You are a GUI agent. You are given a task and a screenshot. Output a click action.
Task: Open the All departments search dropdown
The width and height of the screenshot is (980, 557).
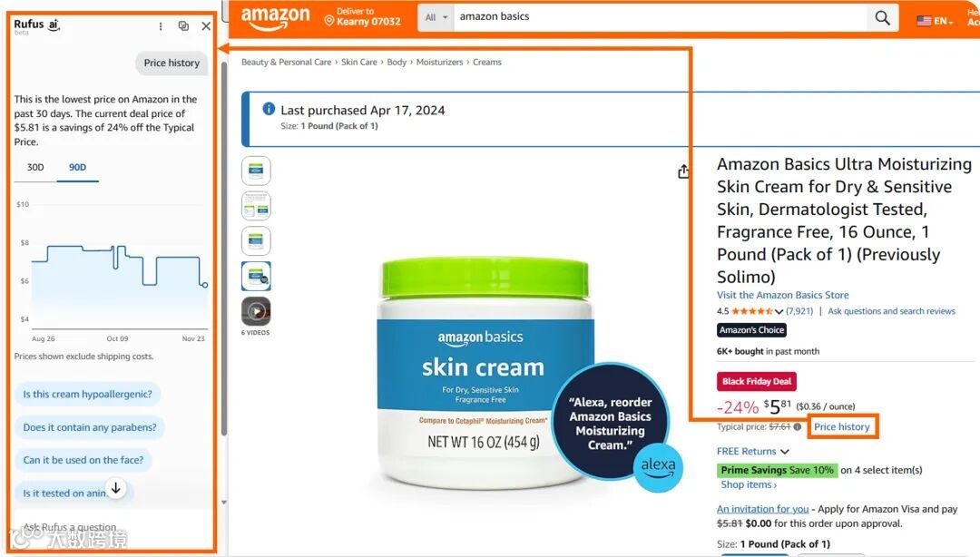[436, 17]
